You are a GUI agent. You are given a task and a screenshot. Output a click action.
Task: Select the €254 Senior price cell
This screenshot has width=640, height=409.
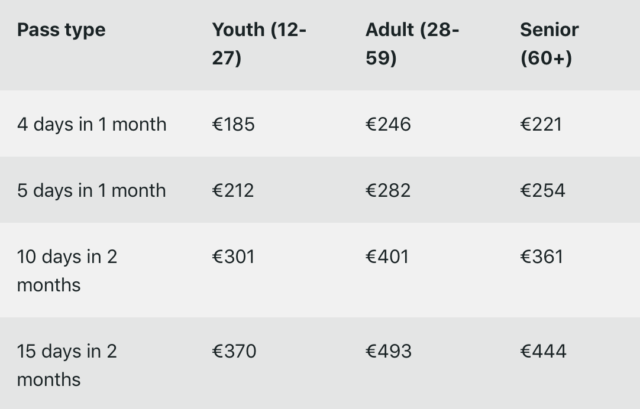(x=542, y=190)
